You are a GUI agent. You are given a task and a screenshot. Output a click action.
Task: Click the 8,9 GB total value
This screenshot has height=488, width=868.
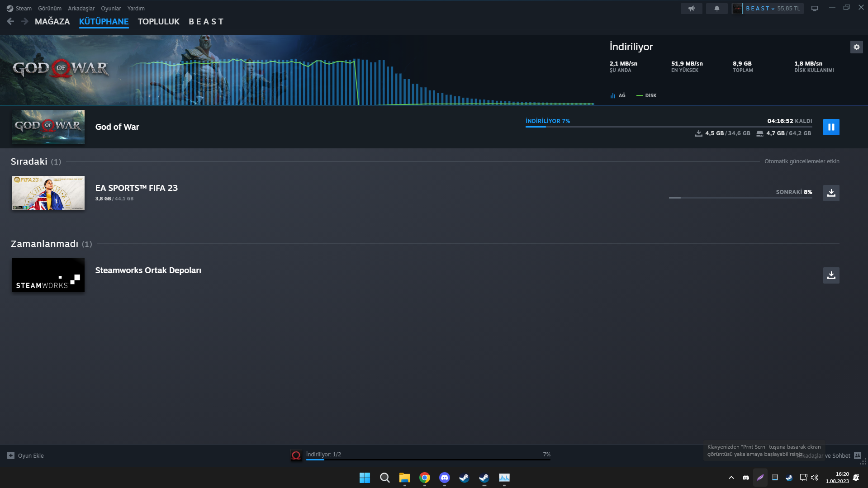[742, 63]
